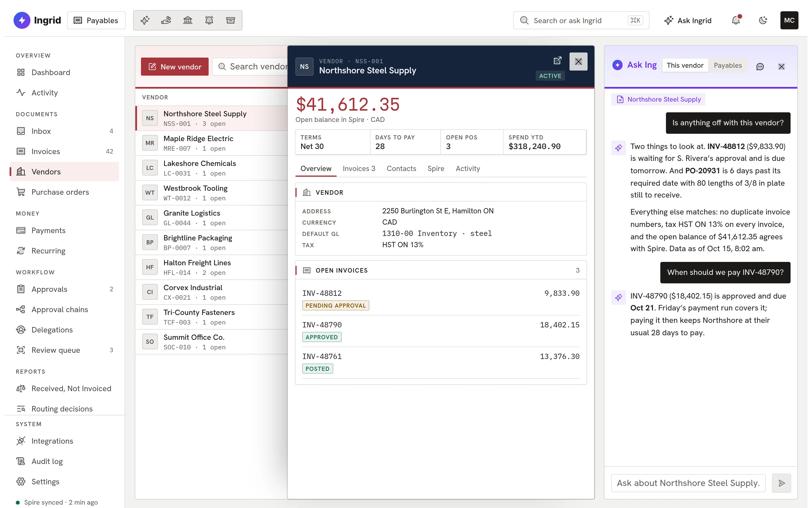Open invoice INV-48761 row

click(441, 363)
